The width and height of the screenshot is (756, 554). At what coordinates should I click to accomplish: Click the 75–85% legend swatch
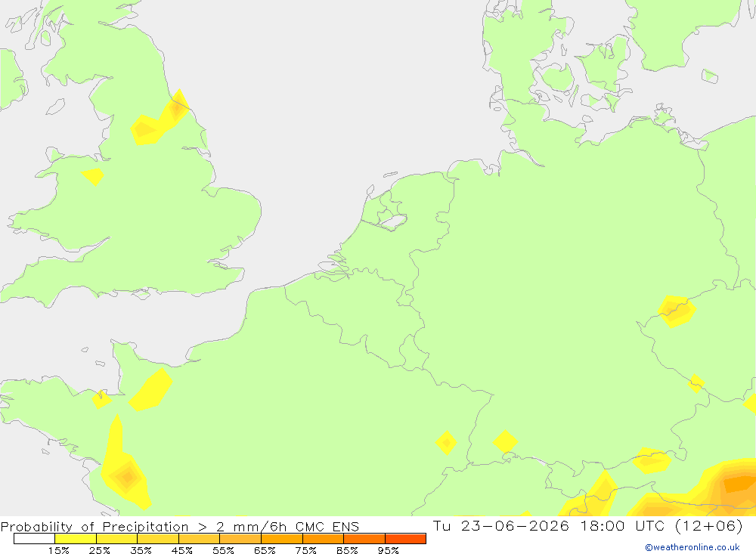323,539
